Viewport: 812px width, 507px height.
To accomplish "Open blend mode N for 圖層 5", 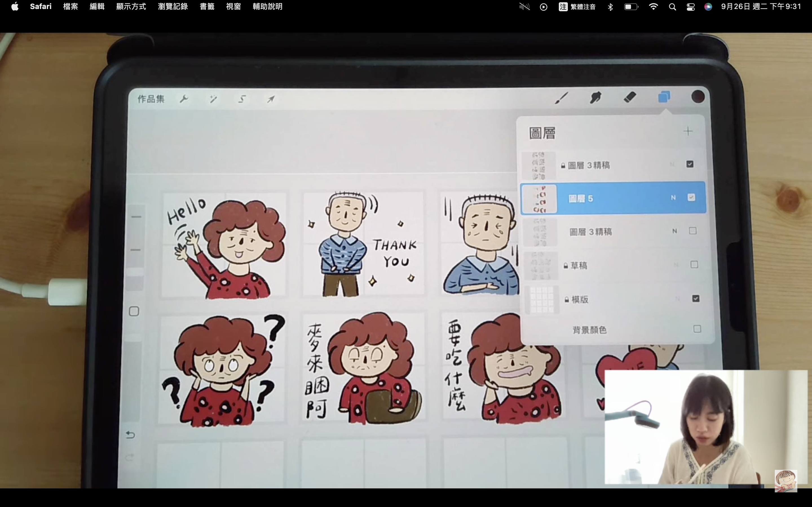I will point(673,198).
